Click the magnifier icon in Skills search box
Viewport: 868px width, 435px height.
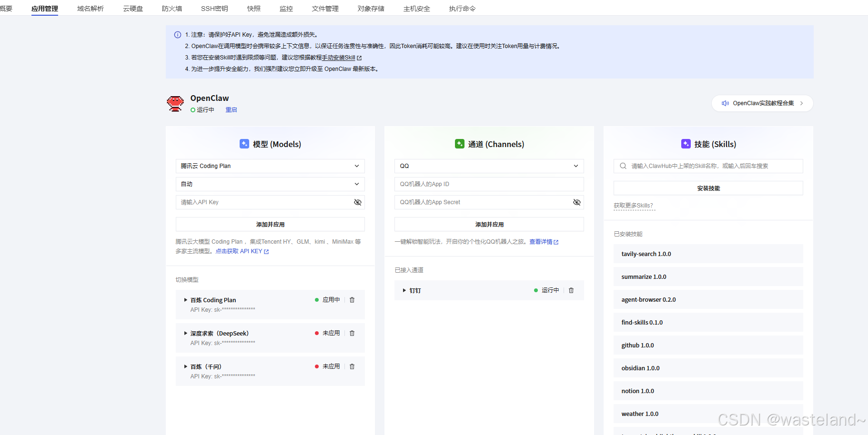point(623,166)
